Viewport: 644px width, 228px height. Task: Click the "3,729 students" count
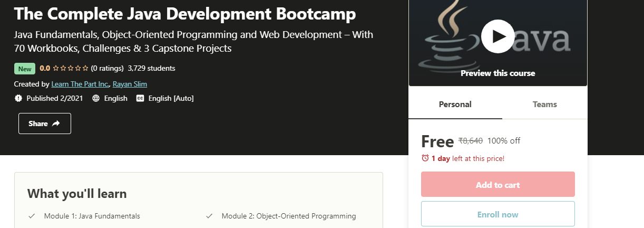tap(152, 68)
